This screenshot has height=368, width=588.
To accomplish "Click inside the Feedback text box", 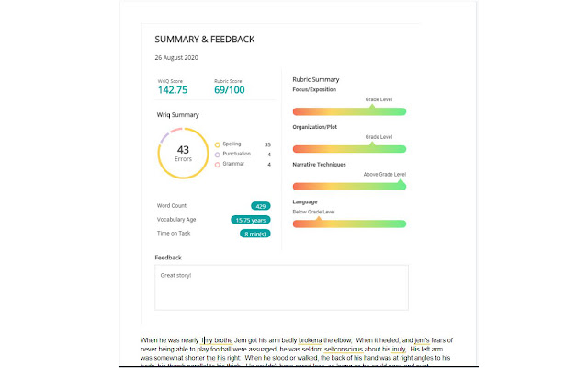I will [x=281, y=288].
